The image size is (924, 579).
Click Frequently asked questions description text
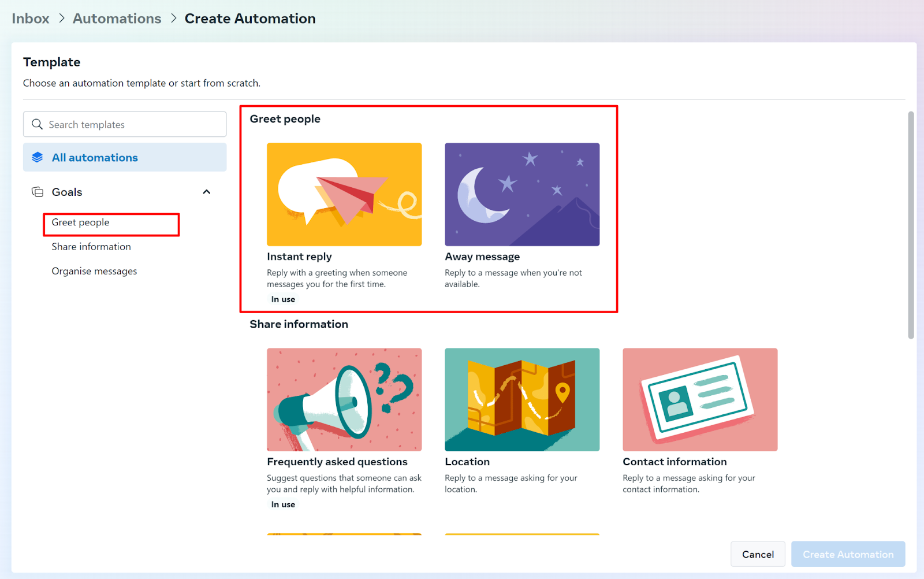[344, 484]
